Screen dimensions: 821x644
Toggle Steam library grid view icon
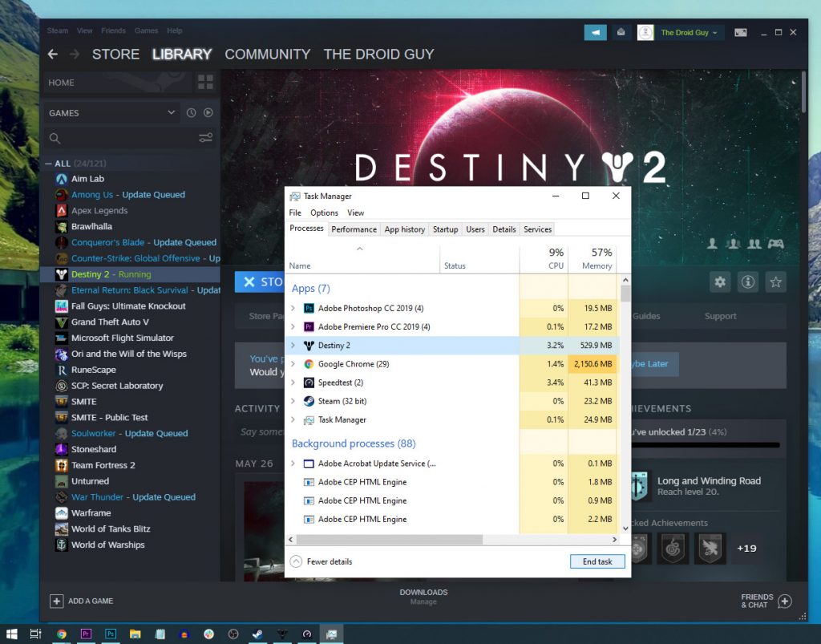(205, 82)
